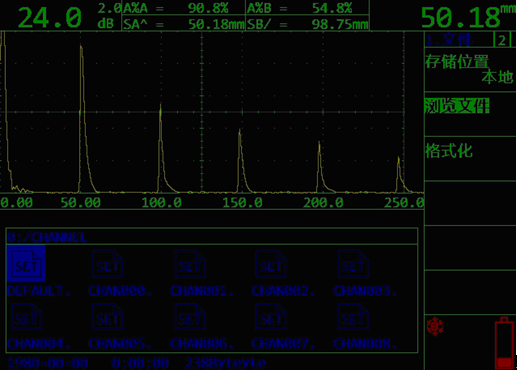Viewport: 517px width, 370px height.
Task: Choose the highlighted 浏览文件 menu item
Action: pyautogui.click(x=457, y=106)
